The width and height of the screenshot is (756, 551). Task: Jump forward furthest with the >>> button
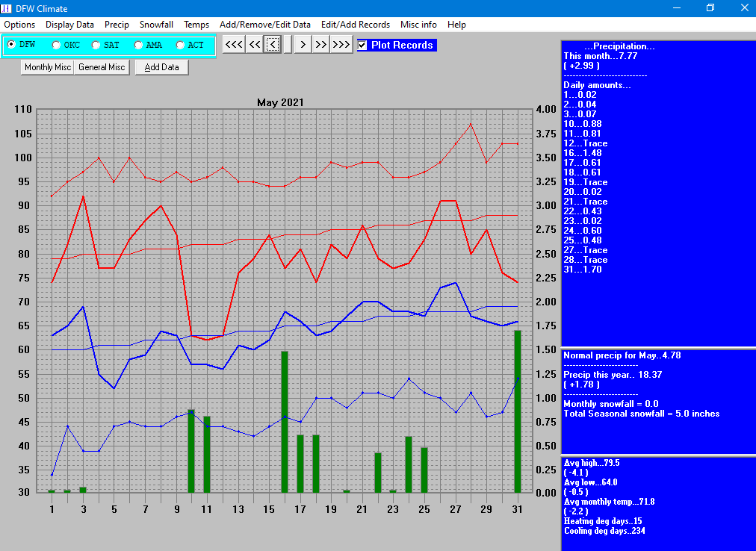pyautogui.click(x=341, y=45)
